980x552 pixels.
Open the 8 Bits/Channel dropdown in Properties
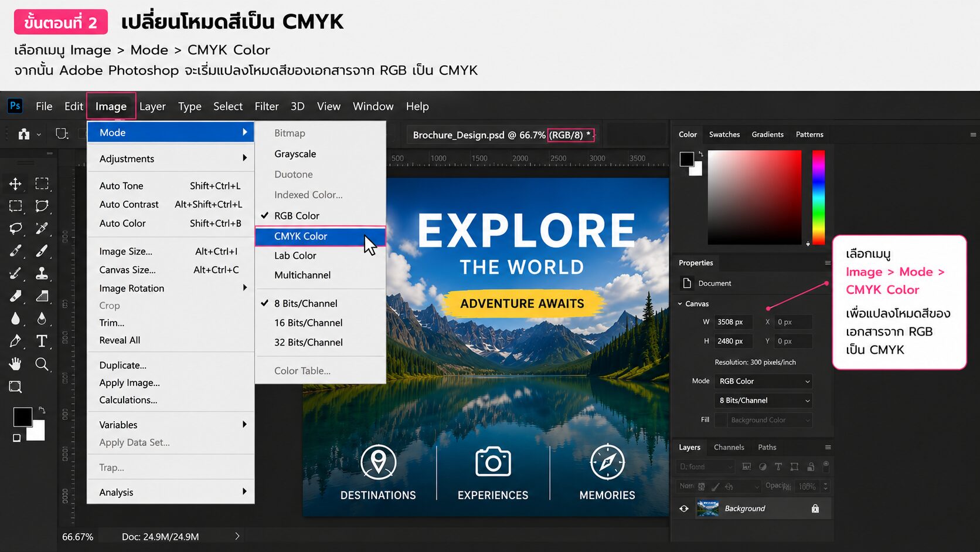(x=763, y=401)
